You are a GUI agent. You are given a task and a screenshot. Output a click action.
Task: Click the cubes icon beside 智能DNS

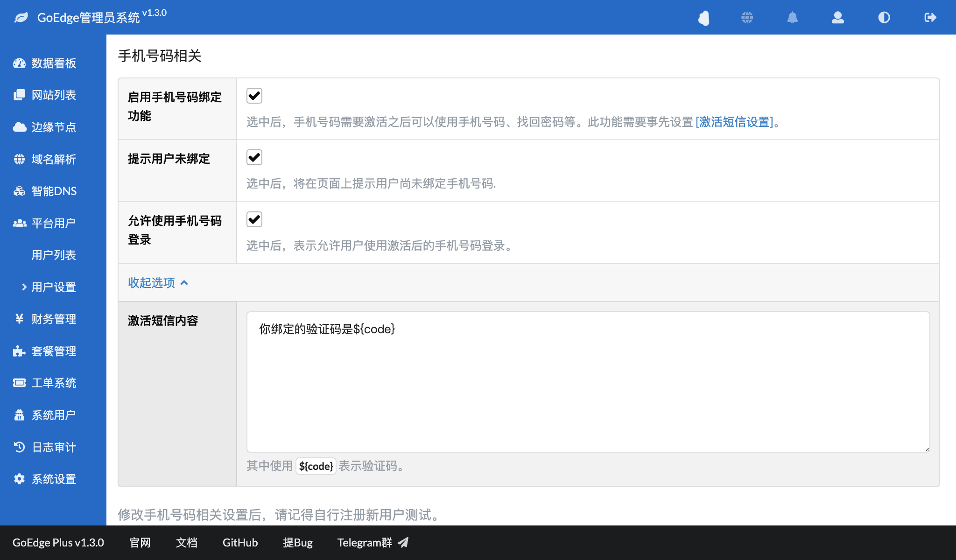(x=20, y=191)
